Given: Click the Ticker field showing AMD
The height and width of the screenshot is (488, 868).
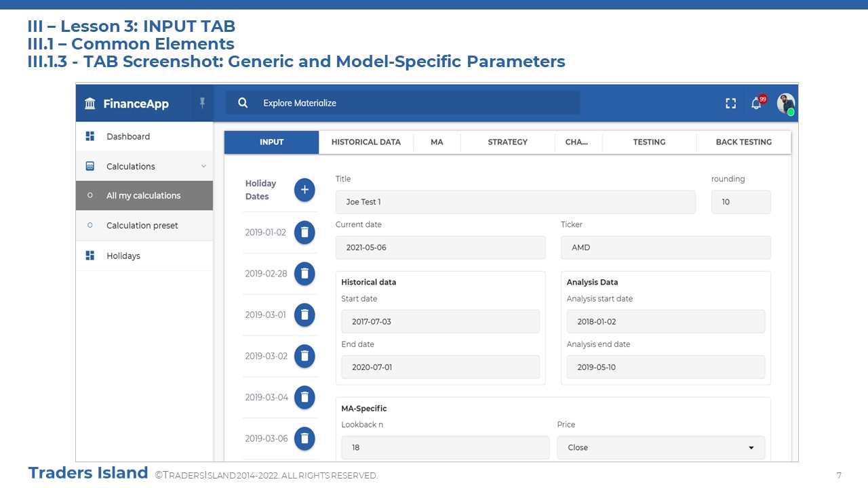Looking at the screenshot, I should coord(665,247).
